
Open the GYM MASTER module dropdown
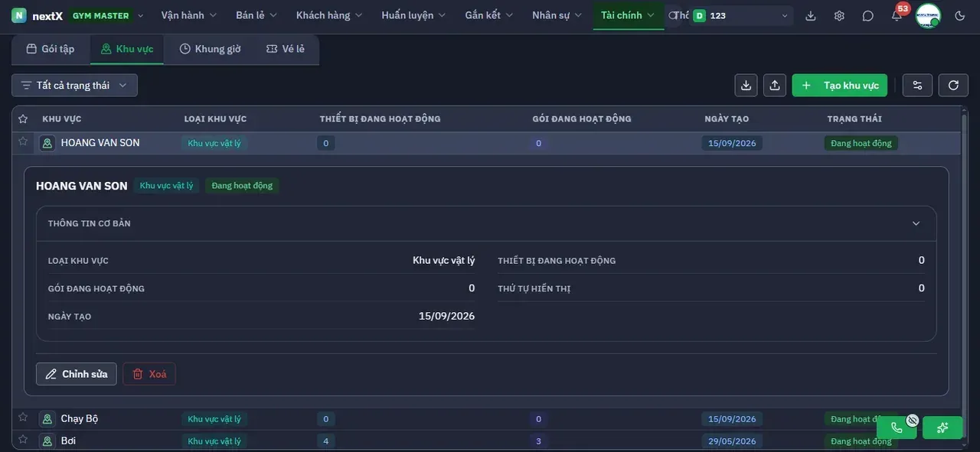pos(106,15)
